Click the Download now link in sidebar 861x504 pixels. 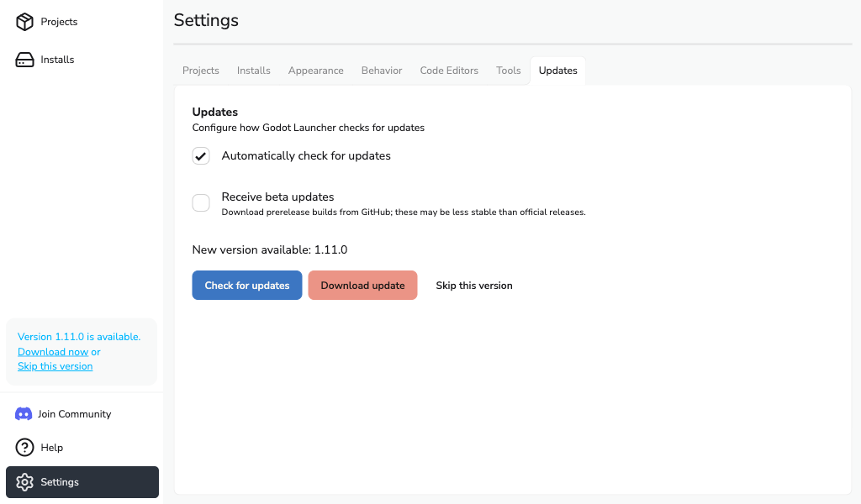[x=53, y=351]
